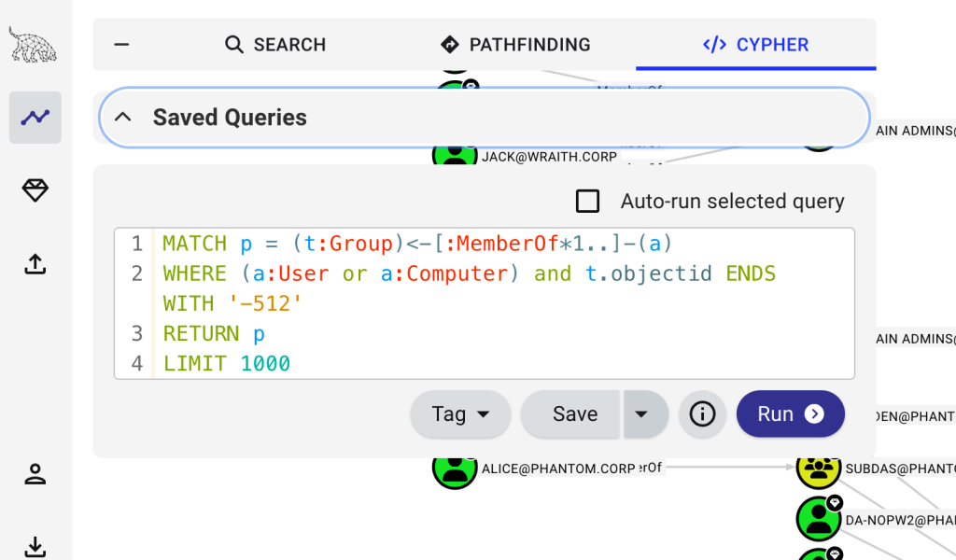
Task: Select the DA-NOPW2 user node icon
Action: [818, 520]
